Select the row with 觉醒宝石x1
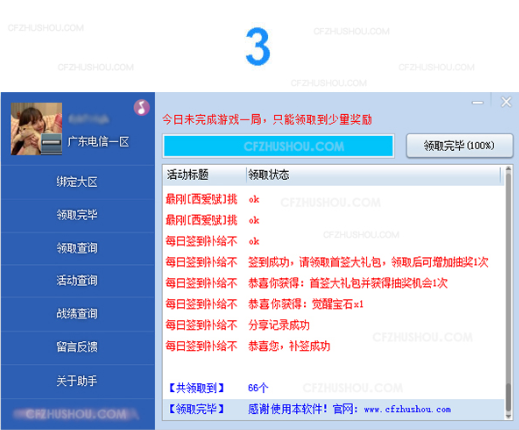Viewport: 519px width, 430px height. (334, 304)
